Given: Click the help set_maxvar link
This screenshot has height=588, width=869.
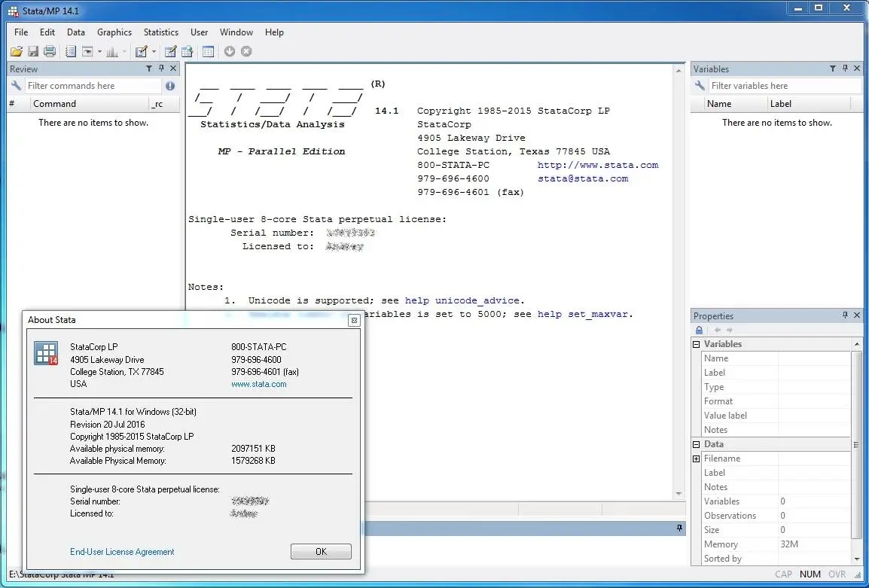Looking at the screenshot, I should 583,314.
